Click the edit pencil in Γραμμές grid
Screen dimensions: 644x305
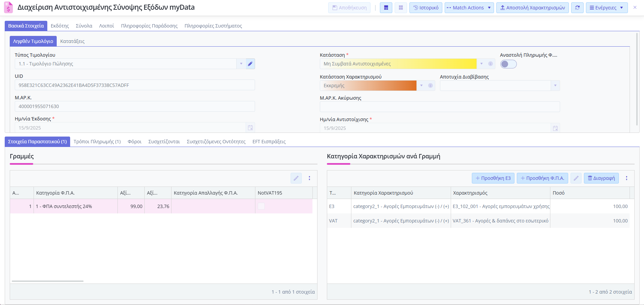pyautogui.click(x=296, y=178)
